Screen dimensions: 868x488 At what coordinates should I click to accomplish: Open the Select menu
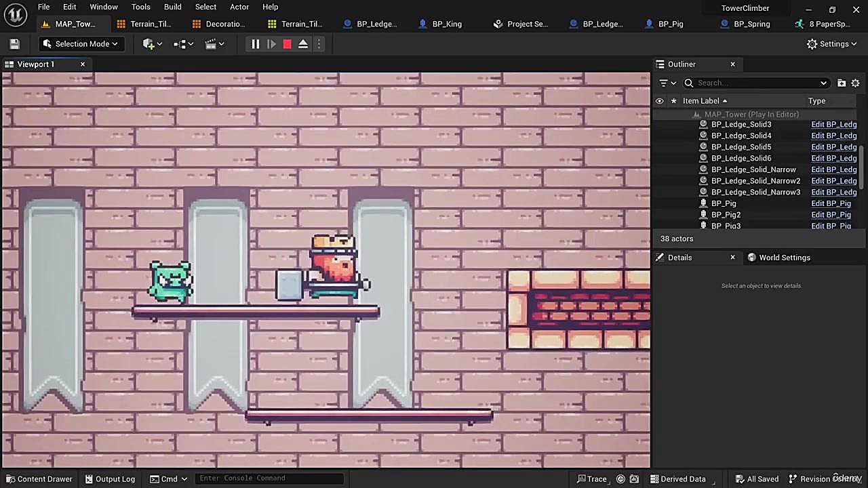click(205, 7)
